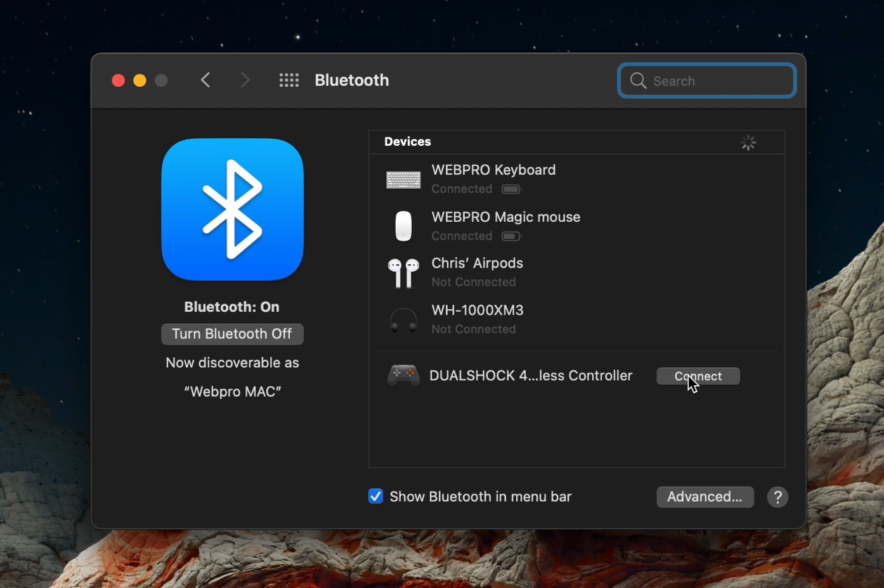Click Connected status under Magic mouse
This screenshot has width=884, height=588.
(x=462, y=236)
